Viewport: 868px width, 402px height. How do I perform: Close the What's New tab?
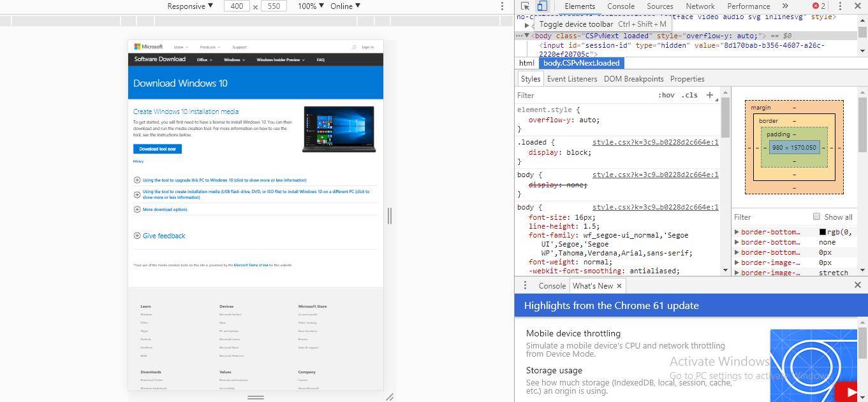[619, 286]
